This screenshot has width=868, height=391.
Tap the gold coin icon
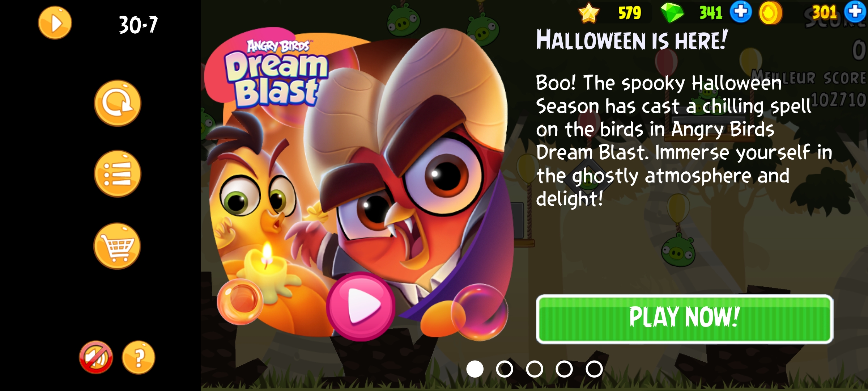(x=770, y=13)
